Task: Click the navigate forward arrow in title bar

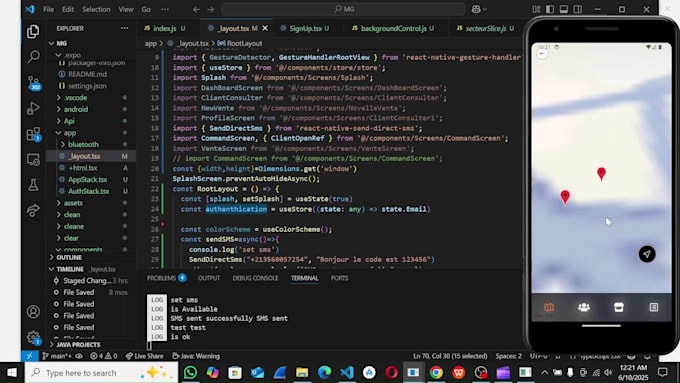Action: coord(210,9)
